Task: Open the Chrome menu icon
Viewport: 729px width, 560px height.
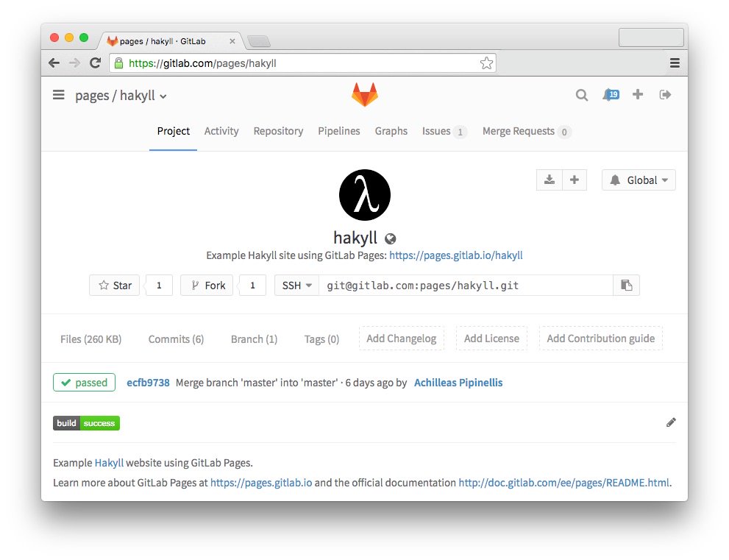Action: pos(675,63)
